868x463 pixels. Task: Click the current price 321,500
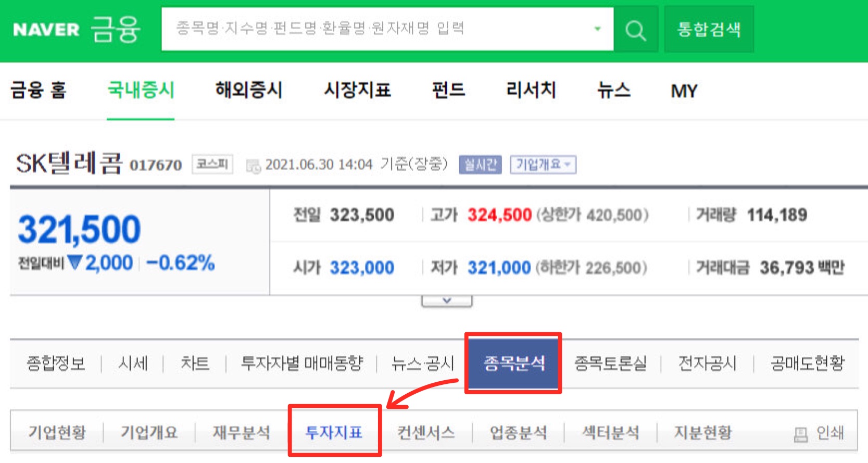[79, 229]
